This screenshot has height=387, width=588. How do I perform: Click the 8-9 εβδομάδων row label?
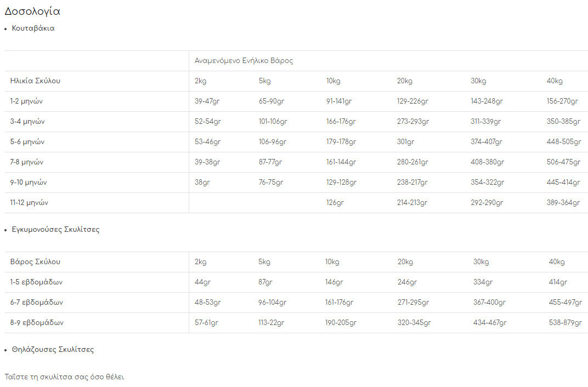(37, 323)
